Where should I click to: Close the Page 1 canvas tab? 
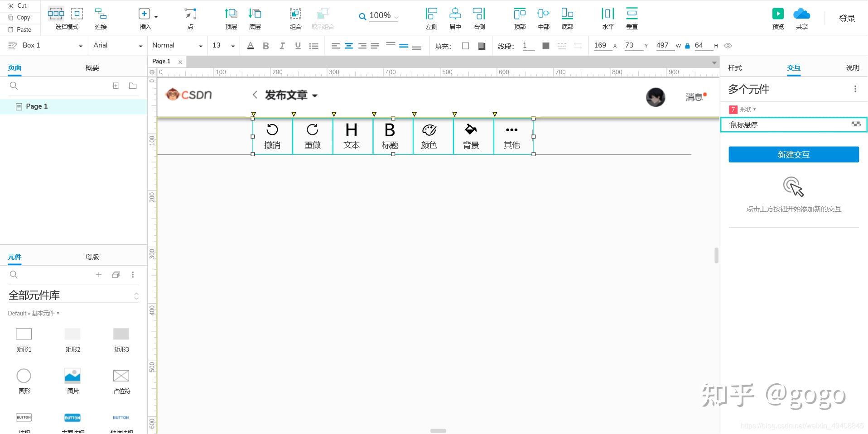tap(180, 62)
